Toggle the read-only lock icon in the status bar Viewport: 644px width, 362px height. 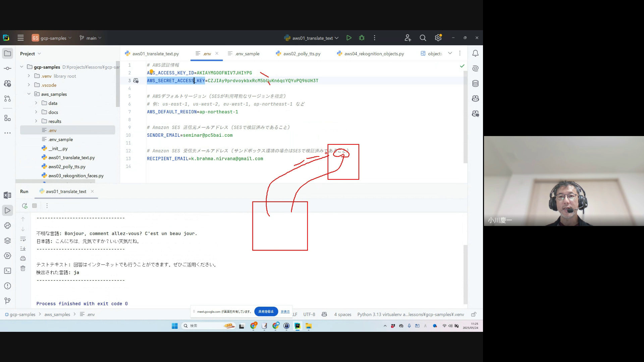(474, 314)
